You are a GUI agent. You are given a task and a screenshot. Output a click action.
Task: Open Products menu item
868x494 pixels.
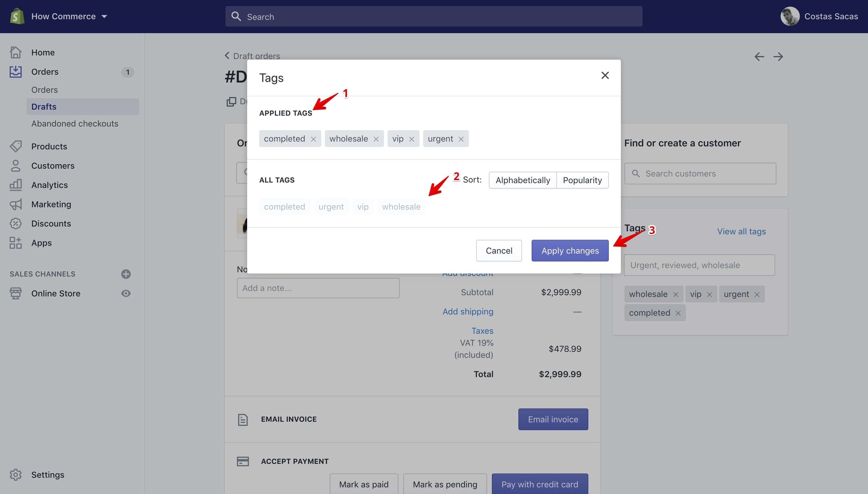click(x=49, y=146)
